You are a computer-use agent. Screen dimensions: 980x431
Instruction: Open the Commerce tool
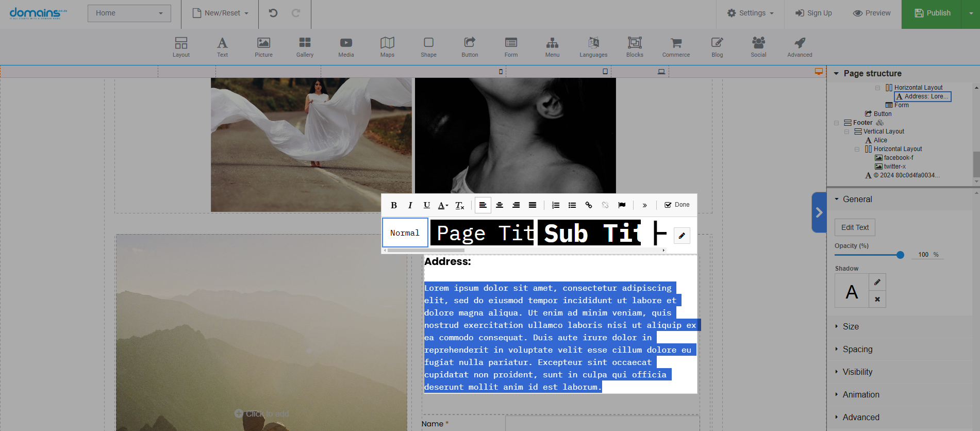(676, 47)
